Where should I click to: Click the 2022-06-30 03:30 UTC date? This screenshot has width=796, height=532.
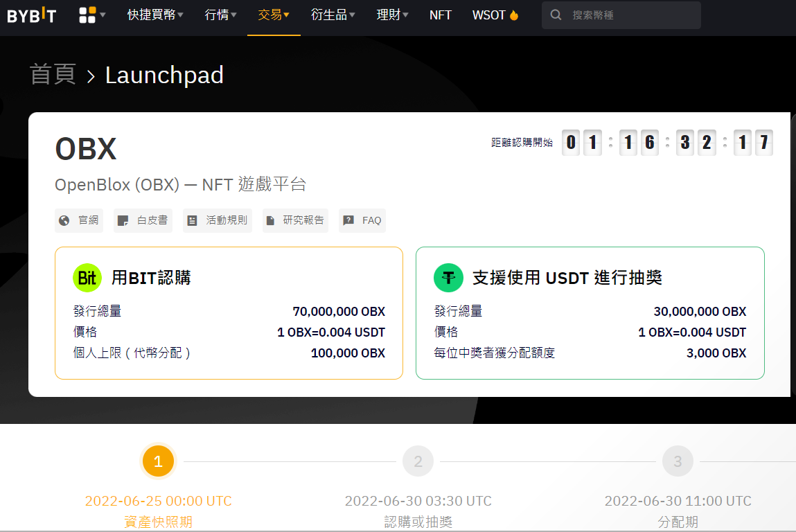point(418,501)
